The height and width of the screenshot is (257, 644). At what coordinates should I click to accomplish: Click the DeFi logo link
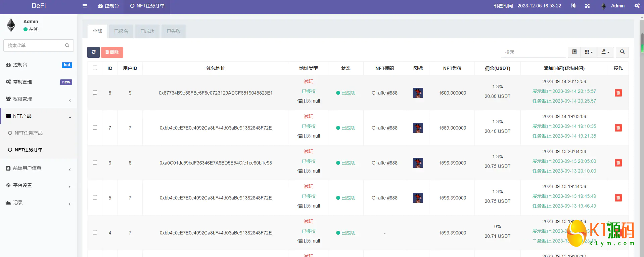point(39,6)
